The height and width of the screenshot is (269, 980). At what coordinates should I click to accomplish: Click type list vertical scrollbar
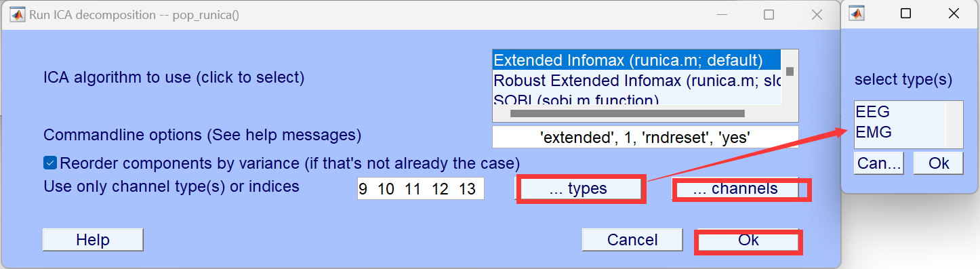954,125
